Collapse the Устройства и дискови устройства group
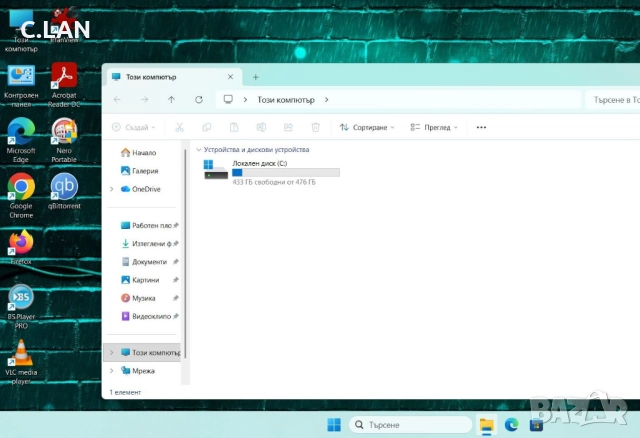Viewport: 640px width, 438px height. pos(198,150)
